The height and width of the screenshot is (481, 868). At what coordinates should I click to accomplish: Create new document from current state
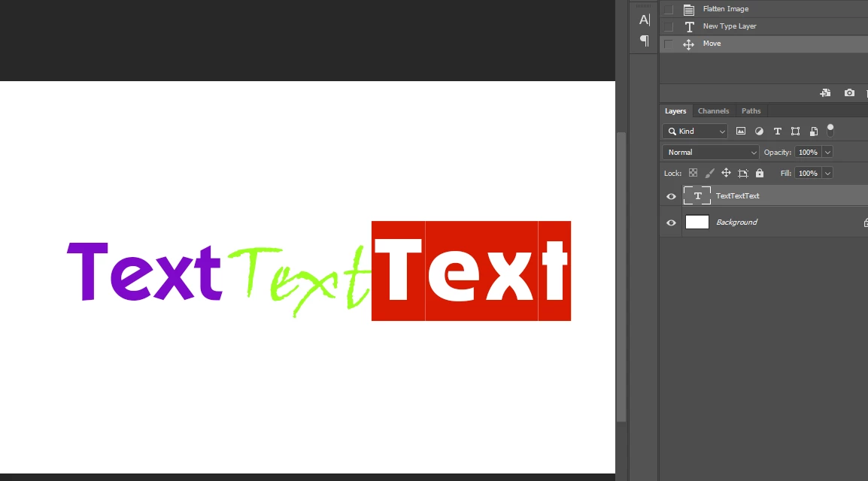(825, 93)
